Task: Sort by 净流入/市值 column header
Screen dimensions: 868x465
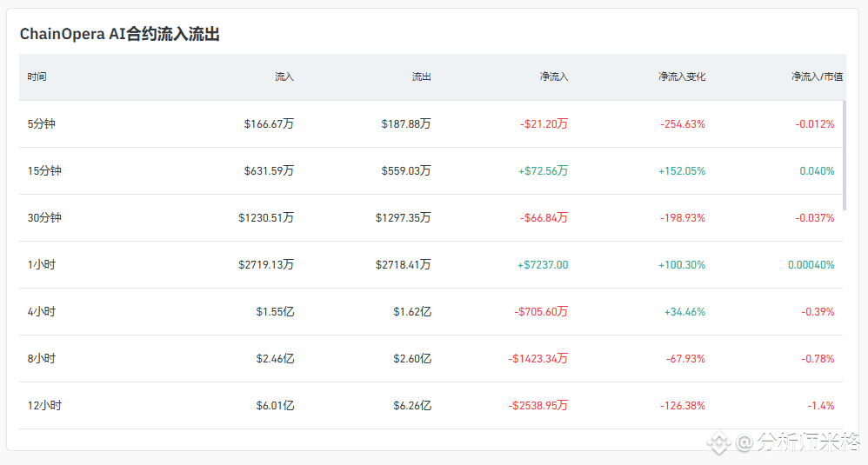Action: (812, 76)
